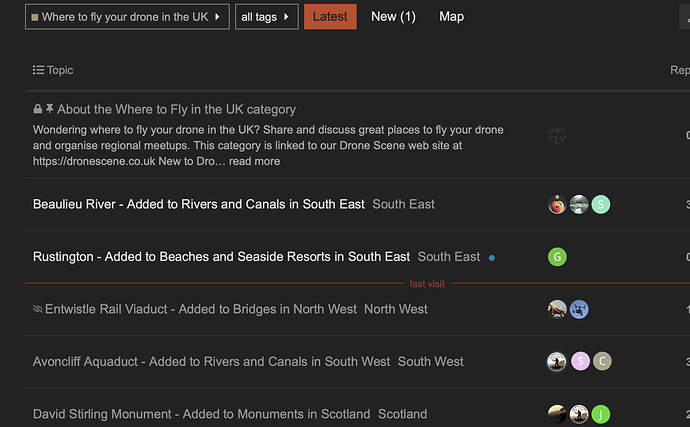
Task: Click the bulk select list icon beside Topic
Action: [38, 70]
